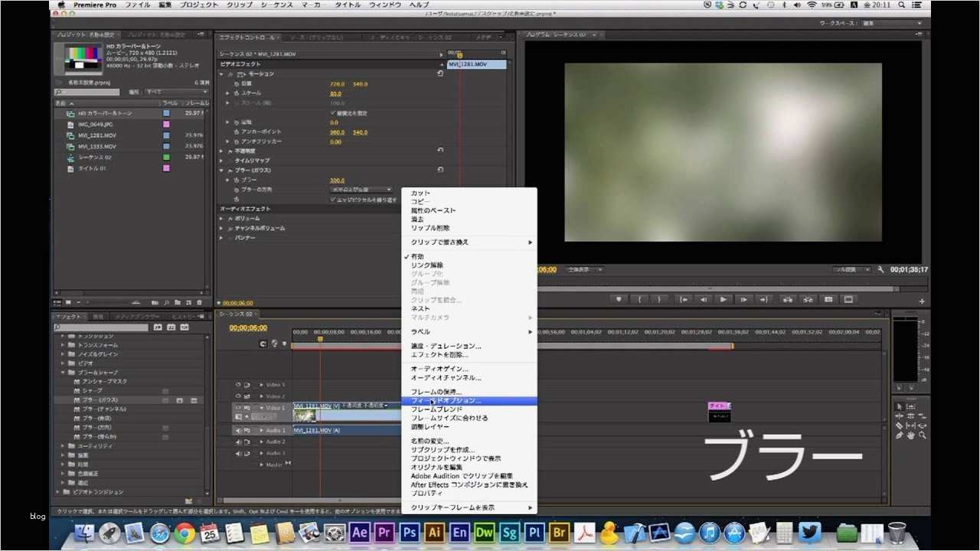This screenshot has width=980, height=551.
Task: Mute the Audio 2 track output
Action: click(x=238, y=442)
